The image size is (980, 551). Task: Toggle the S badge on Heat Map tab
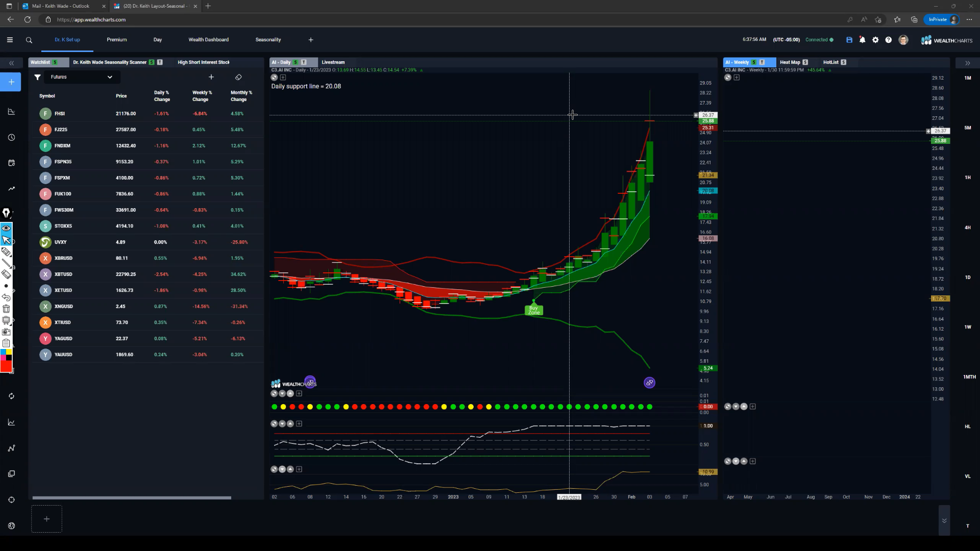(805, 62)
